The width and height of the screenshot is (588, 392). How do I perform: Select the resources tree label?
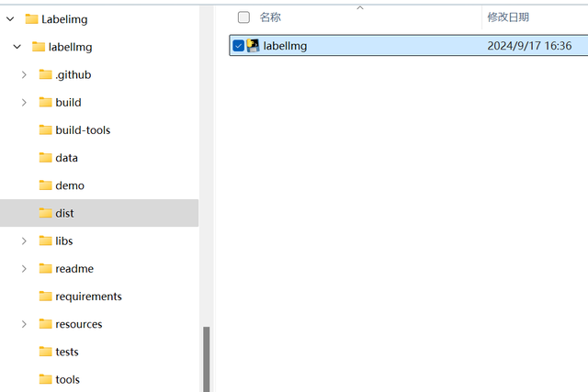click(x=79, y=324)
